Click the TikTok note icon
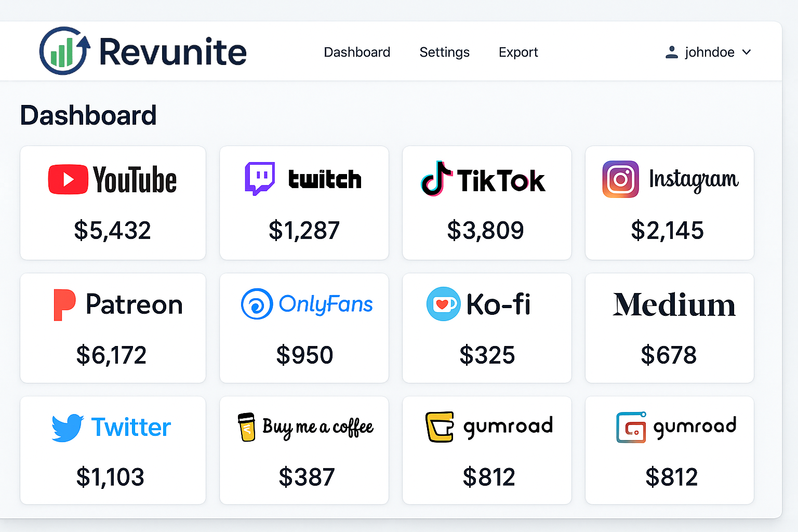Image resolution: width=798 pixels, height=532 pixels. [436, 179]
